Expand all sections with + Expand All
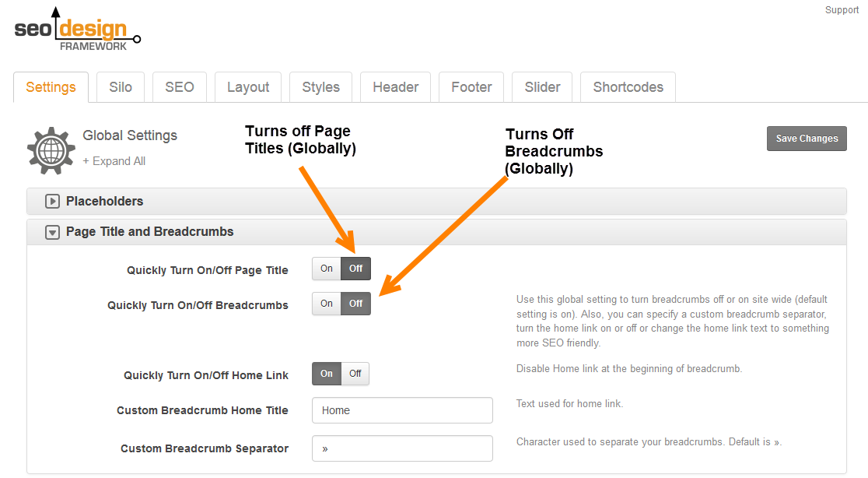Image resolution: width=868 pixels, height=478 pixels. point(114,161)
